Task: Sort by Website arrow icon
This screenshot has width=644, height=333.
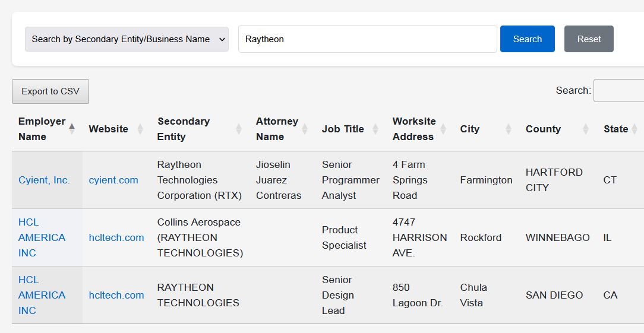Action: tap(140, 129)
